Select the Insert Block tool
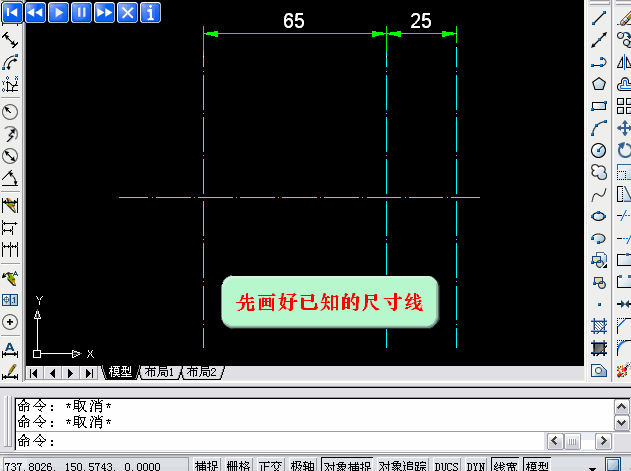Screen dimensions: 631x471 (599, 260)
